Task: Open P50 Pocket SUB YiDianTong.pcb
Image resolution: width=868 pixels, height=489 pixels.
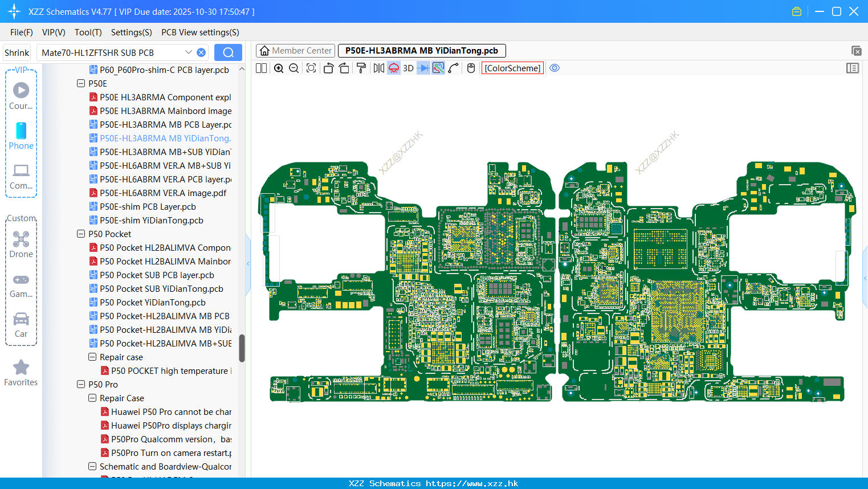Action: [156, 288]
